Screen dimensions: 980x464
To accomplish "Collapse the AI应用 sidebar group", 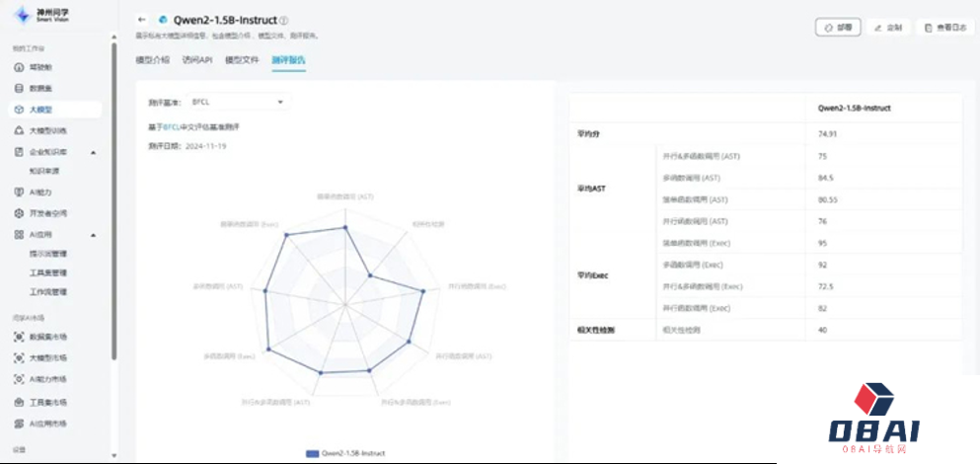I will [93, 235].
